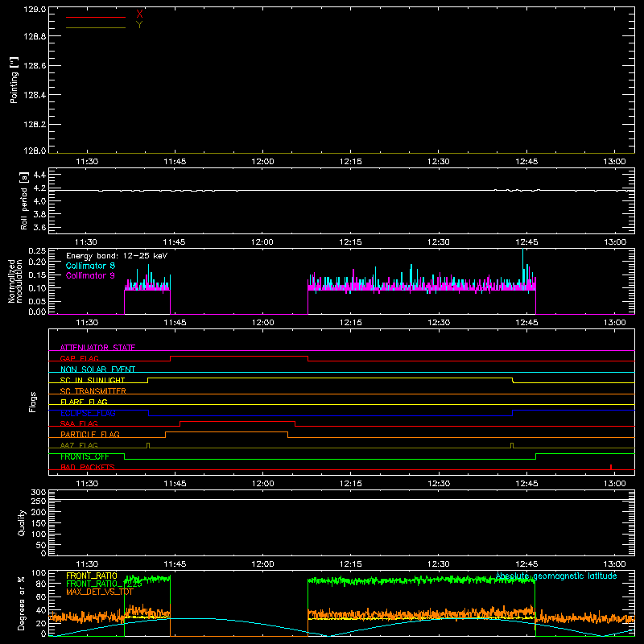Image resolution: width=644 pixels, height=644 pixels.
Task: Click the 'PARTICLE_FLAG' flag label
Action: coord(90,434)
